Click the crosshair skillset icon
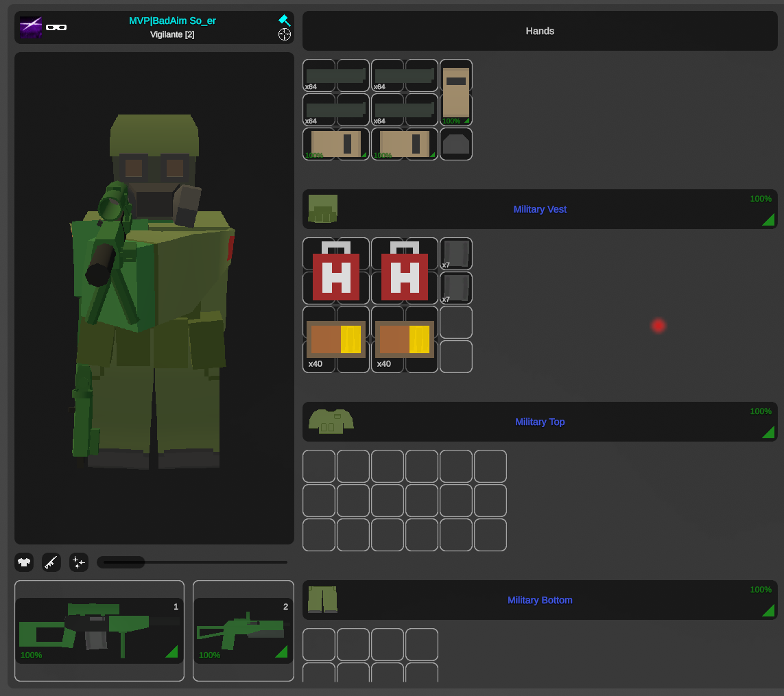The width and height of the screenshot is (784, 696). click(285, 34)
